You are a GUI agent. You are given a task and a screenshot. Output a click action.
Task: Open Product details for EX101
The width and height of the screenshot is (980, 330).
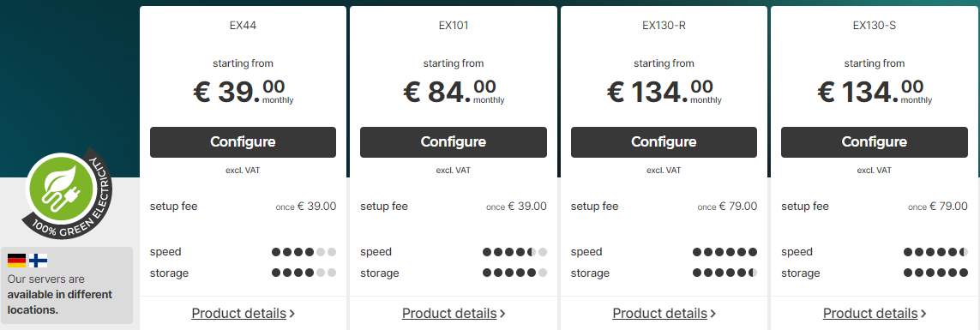pyautogui.click(x=454, y=313)
